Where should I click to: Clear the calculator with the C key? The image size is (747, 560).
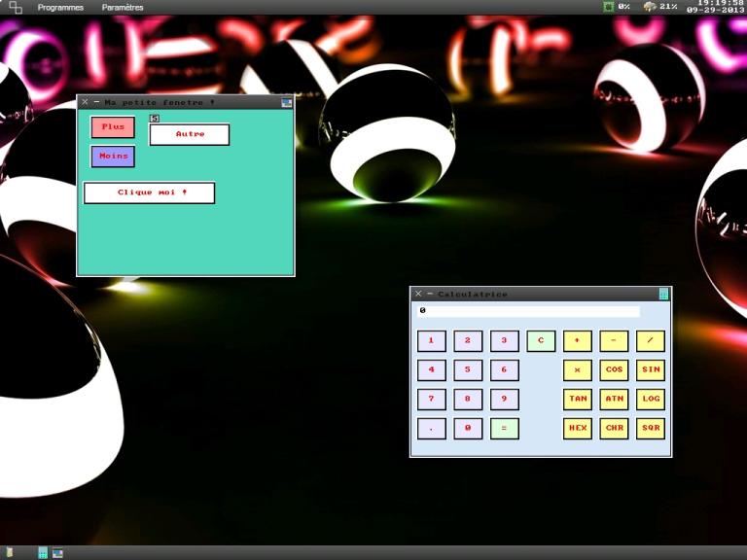tap(541, 341)
